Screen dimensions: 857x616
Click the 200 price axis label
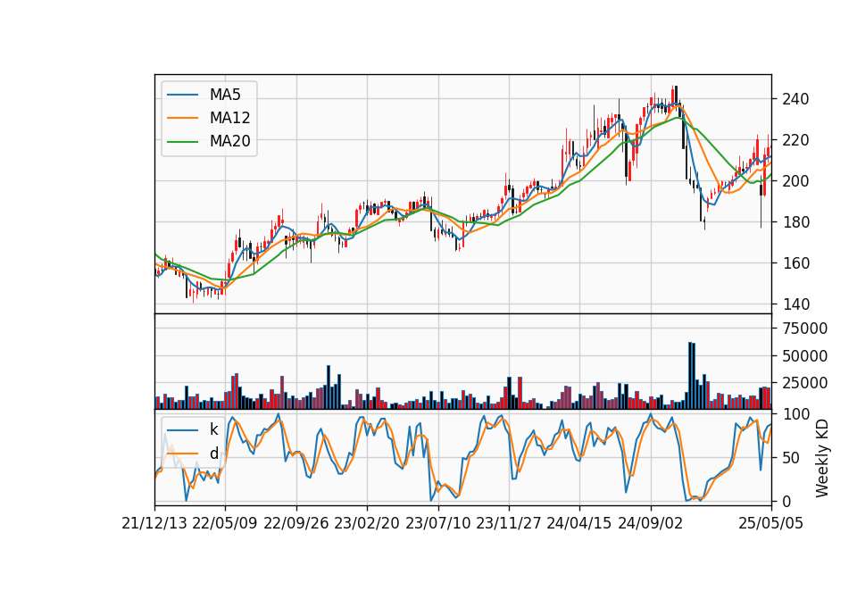795,181
